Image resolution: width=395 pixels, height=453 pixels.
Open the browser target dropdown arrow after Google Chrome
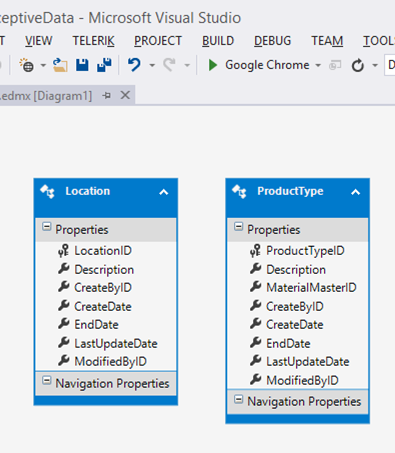click(x=318, y=65)
